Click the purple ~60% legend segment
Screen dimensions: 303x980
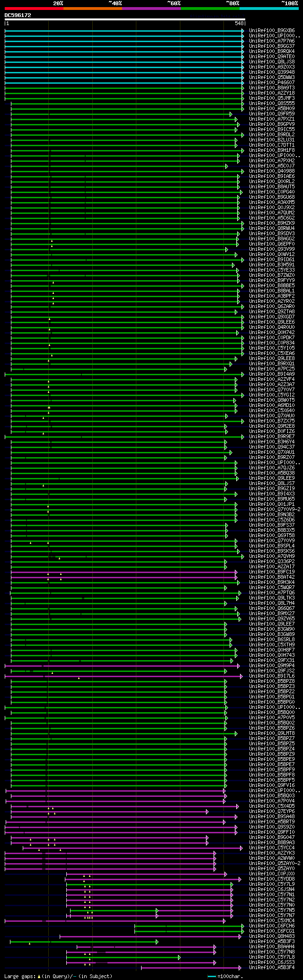[x=151, y=9]
